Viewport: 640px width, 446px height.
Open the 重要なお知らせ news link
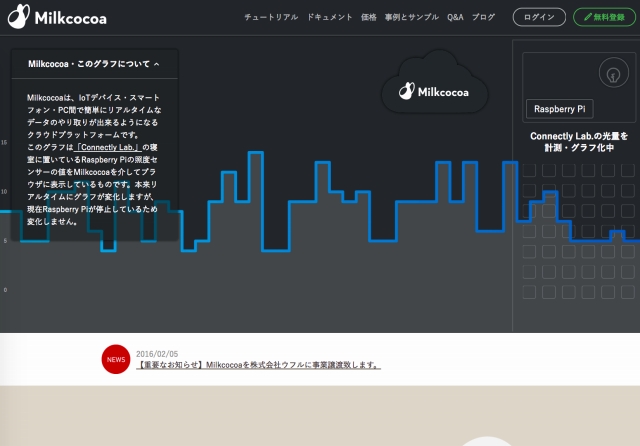tap(258, 365)
